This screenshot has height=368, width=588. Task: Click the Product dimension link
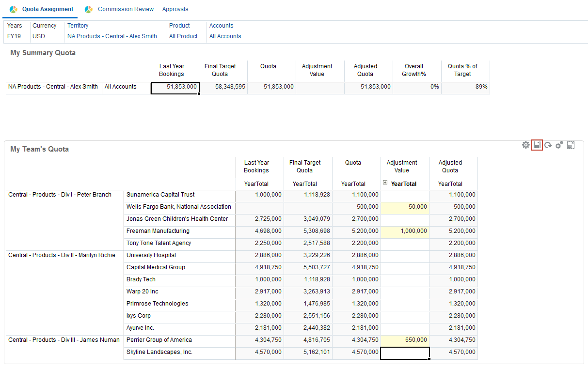tap(179, 26)
